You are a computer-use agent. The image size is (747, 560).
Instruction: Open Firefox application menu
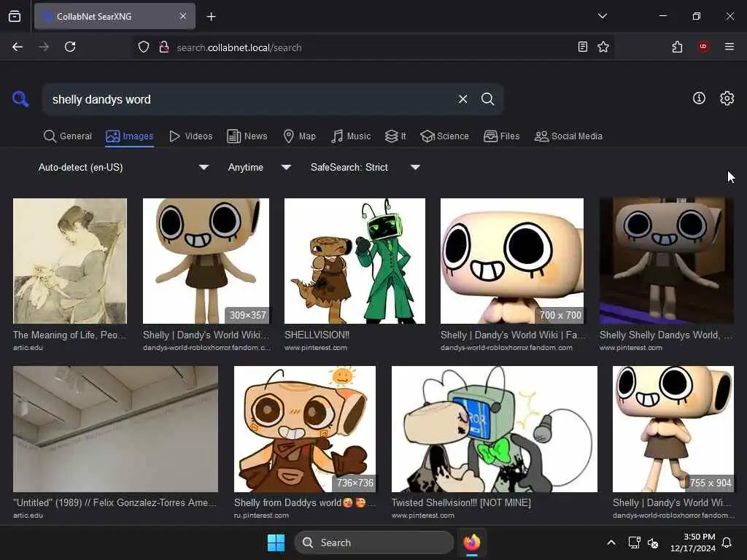tap(729, 47)
